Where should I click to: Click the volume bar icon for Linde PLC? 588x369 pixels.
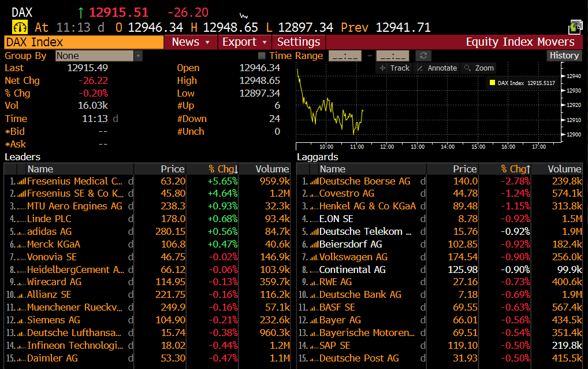pyautogui.click(x=22, y=220)
